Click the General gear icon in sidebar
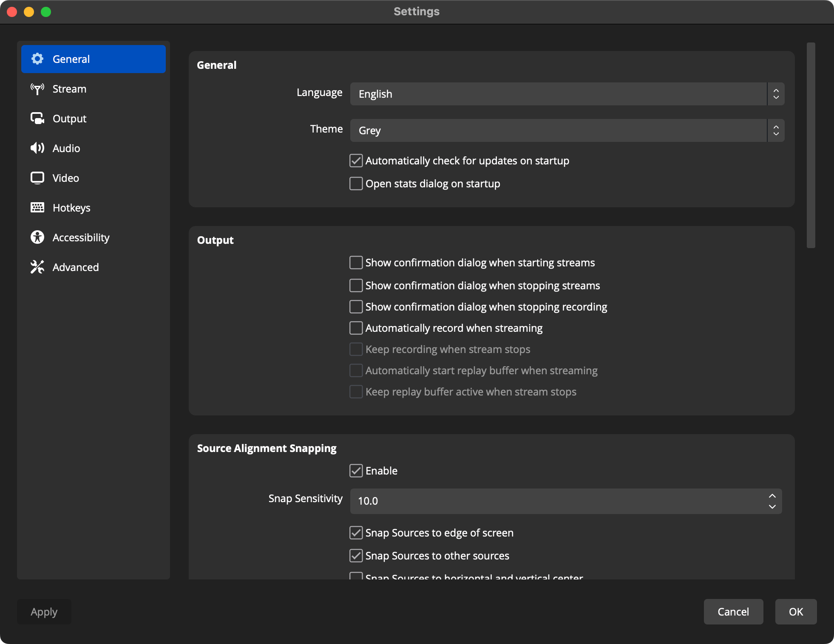The height and width of the screenshot is (644, 834). 37,59
